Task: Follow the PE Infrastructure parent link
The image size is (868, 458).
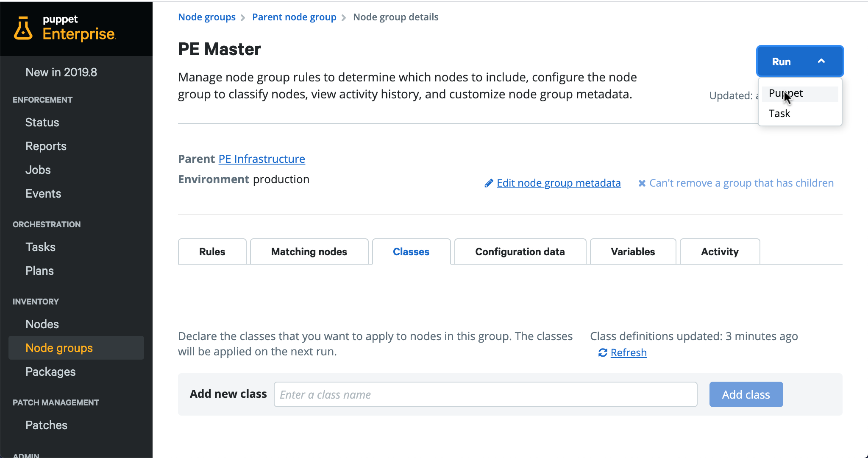Action: [262, 159]
